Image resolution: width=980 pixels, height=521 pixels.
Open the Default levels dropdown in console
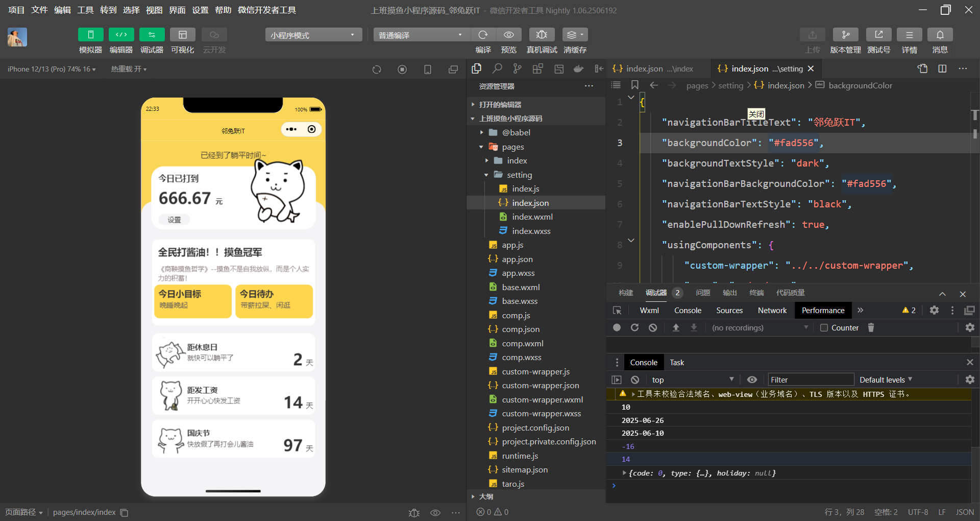(886, 380)
